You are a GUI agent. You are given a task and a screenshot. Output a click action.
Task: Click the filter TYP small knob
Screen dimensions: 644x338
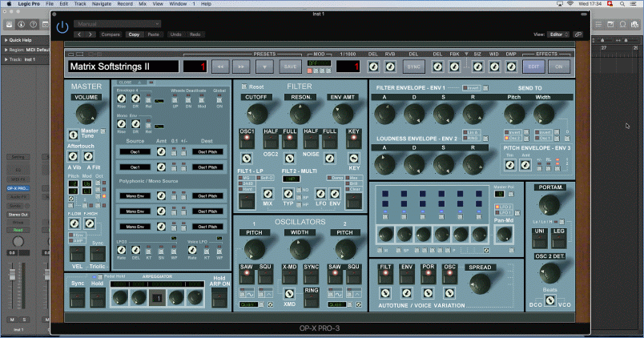[x=288, y=194]
